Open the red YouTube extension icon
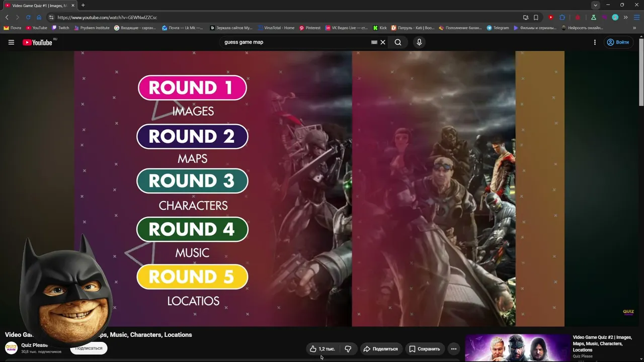644x362 pixels. 551,17
